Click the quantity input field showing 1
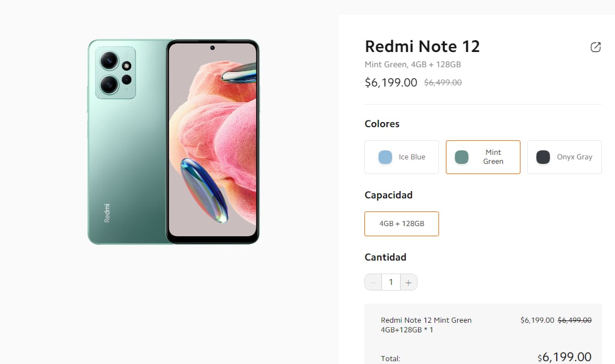Screen dimensions: 615x364 pos(391,281)
